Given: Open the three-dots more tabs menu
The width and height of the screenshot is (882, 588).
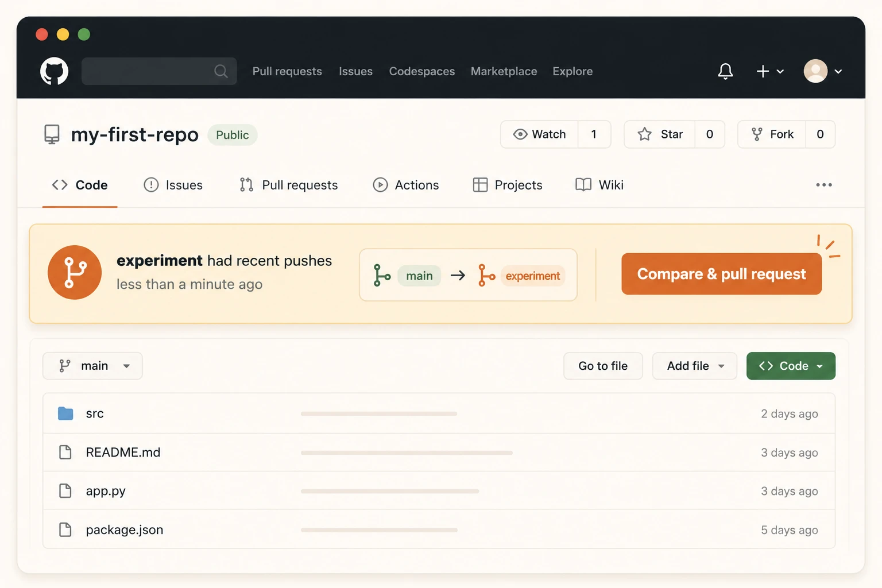Looking at the screenshot, I should pyautogui.click(x=824, y=185).
